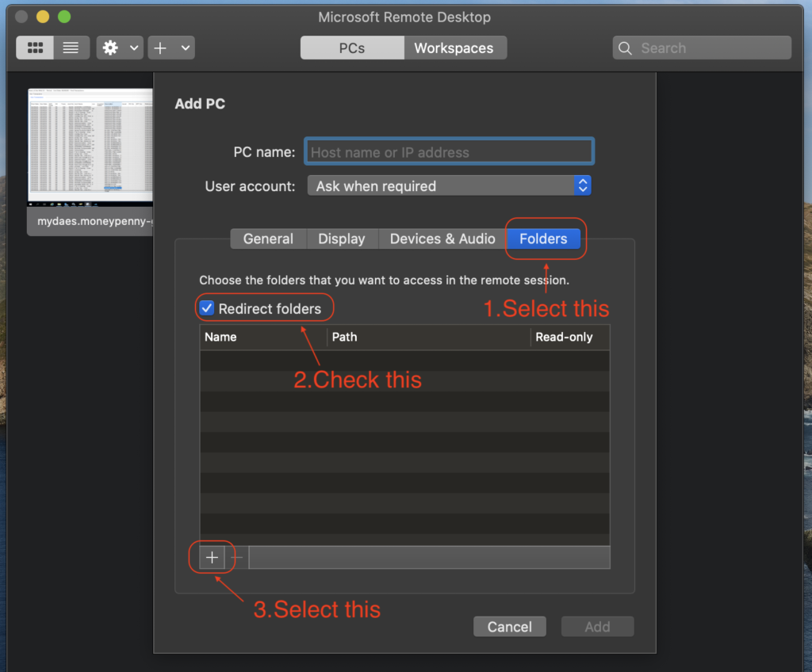Add a folder with the plus button
The image size is (812, 672).
pos(212,557)
